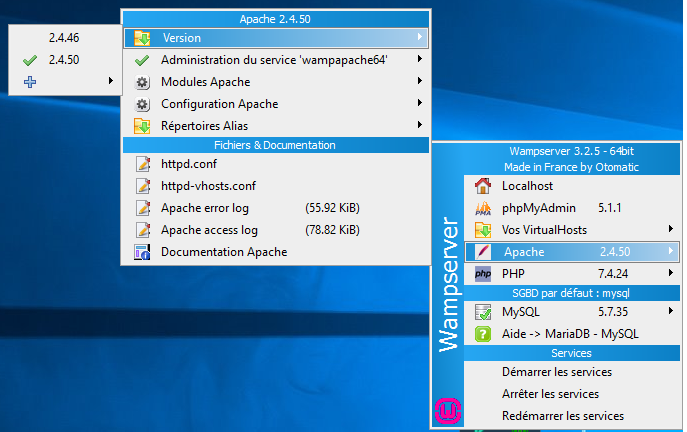Open Administration du service 'wampapache64'
The height and width of the screenshot is (432, 687).
click(x=276, y=60)
